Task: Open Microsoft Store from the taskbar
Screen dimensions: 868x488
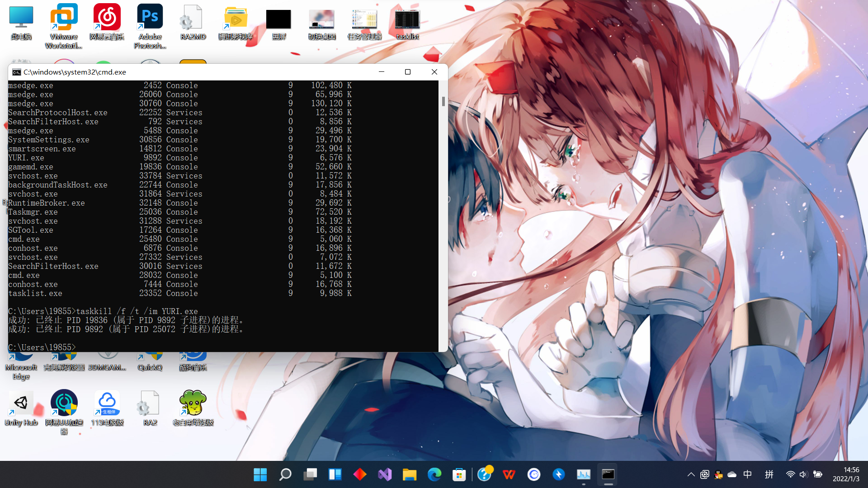Action: click(x=459, y=474)
